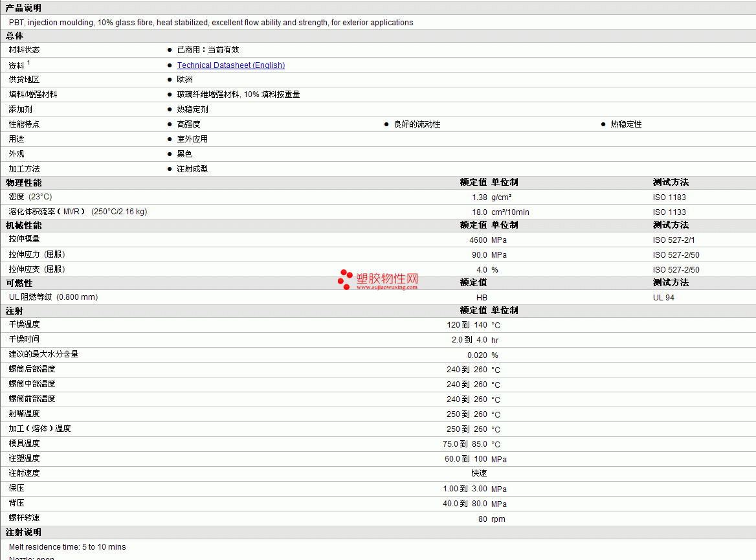
Task: Select the 注塑温度 value 60.0 到 100
Action: 466,459
